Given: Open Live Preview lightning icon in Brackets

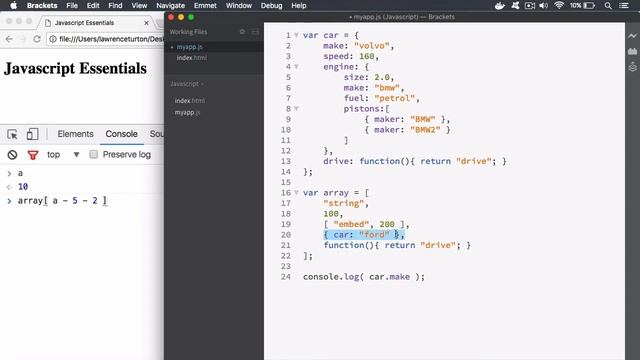Looking at the screenshot, I should tap(632, 36).
